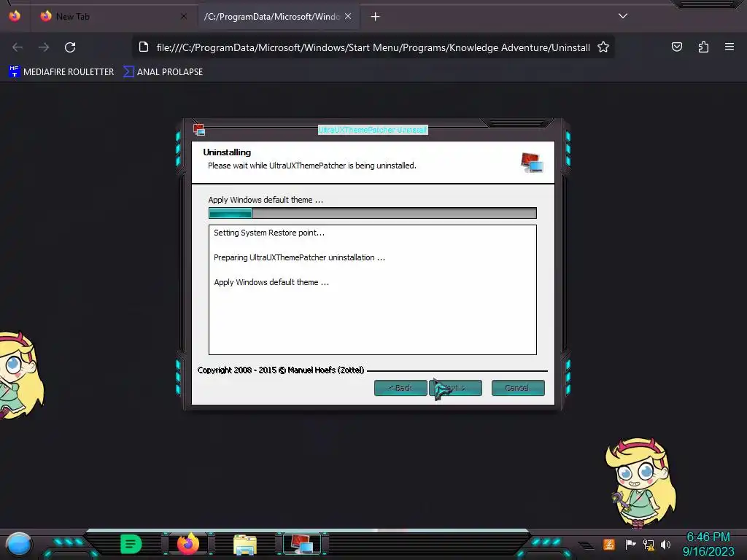Close the C:/ProgramData/Microsoft tab
Screen dimensions: 747x560
click(348, 16)
